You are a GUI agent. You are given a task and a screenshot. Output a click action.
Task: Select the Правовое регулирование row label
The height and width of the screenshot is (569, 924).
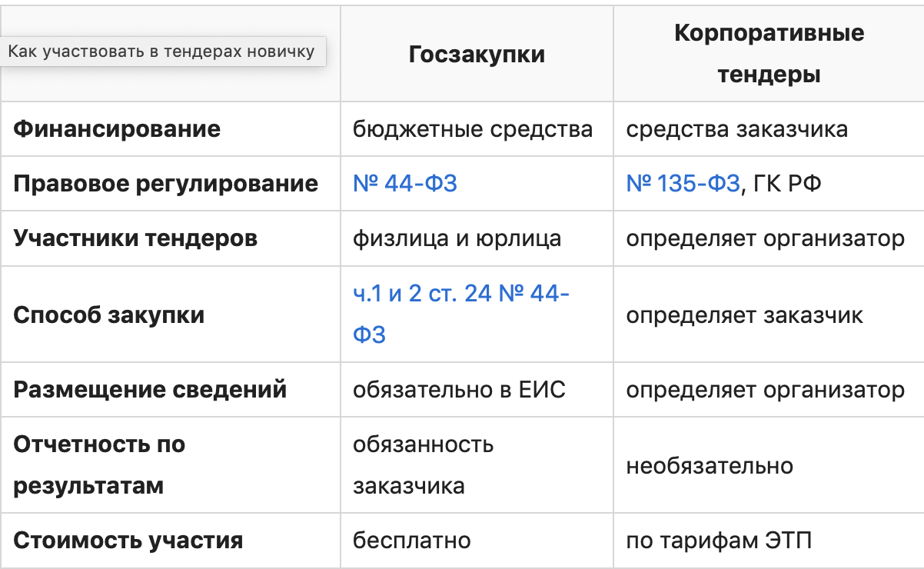pos(165,184)
